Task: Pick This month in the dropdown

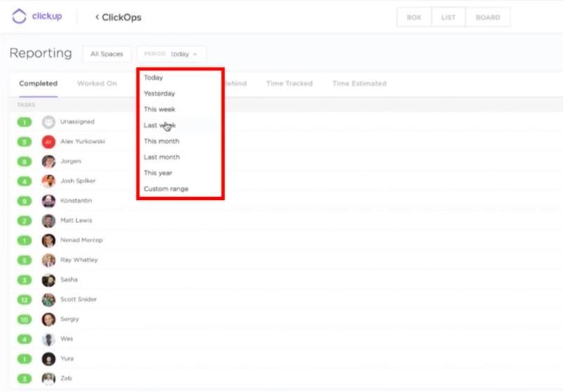Action: click(161, 141)
